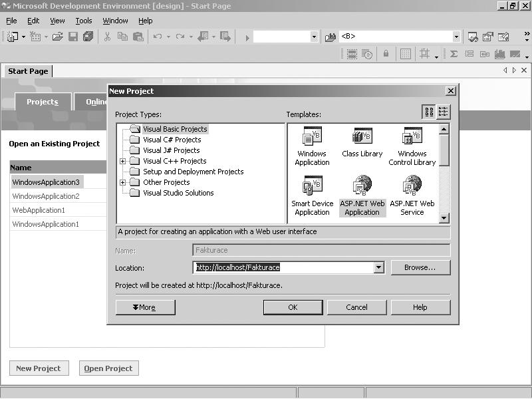The width and height of the screenshot is (532, 399).
Task: Open the Properties Window toolbar icon
Action: (x=488, y=37)
